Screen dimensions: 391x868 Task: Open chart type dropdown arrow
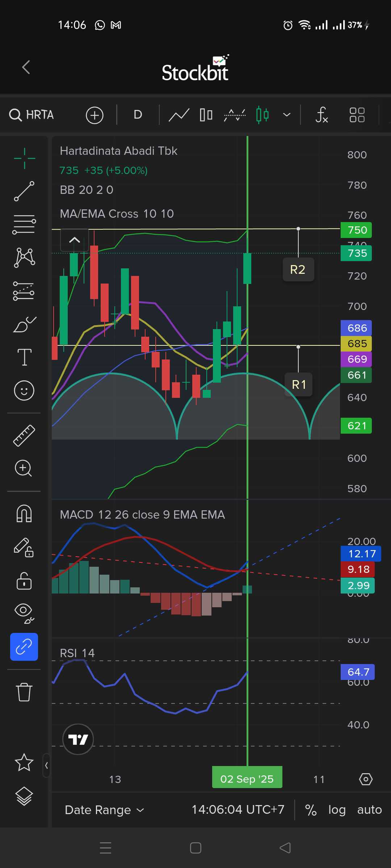(x=287, y=115)
